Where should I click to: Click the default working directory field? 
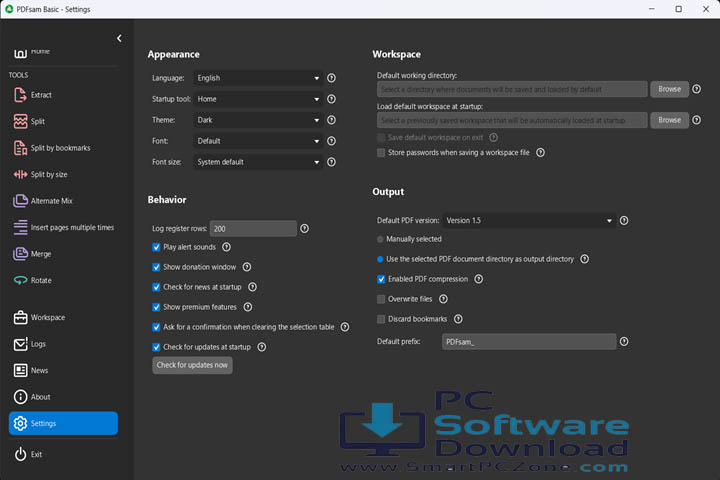pos(512,89)
